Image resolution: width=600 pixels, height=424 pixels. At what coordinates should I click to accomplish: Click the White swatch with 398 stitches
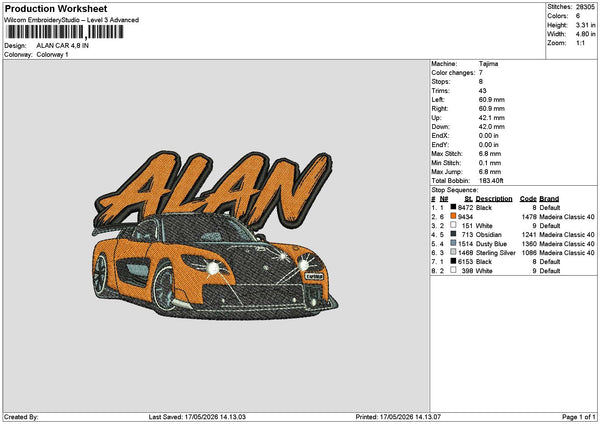tap(453, 270)
